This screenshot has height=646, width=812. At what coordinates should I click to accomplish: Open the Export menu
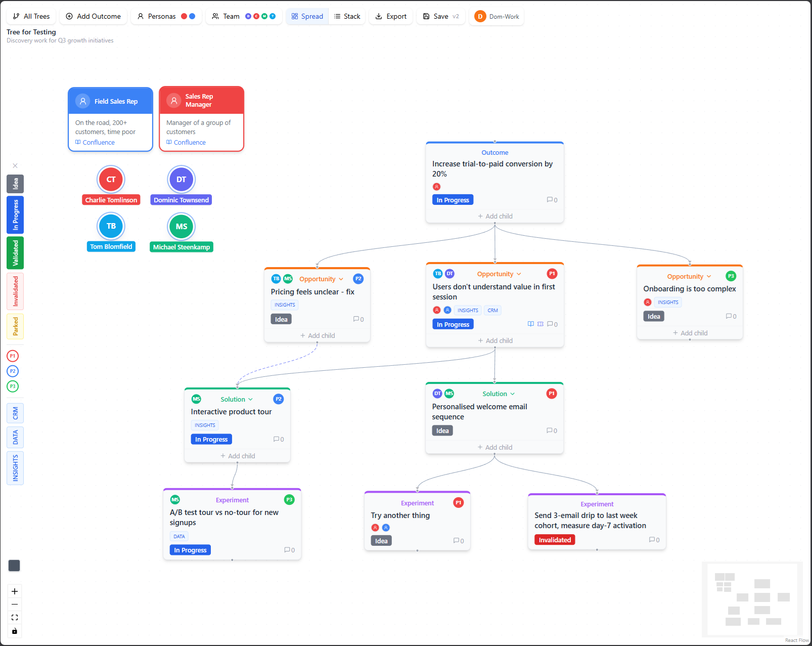[391, 16]
